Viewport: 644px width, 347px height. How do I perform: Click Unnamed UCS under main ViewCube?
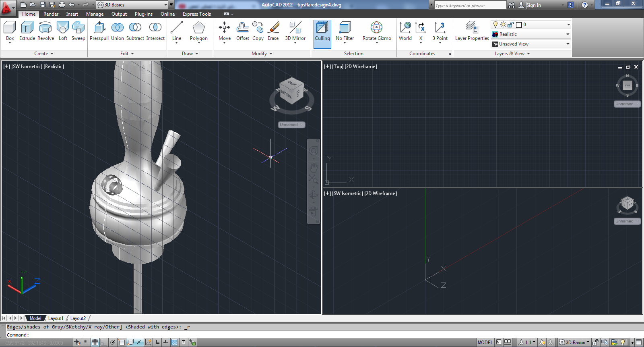291,125
